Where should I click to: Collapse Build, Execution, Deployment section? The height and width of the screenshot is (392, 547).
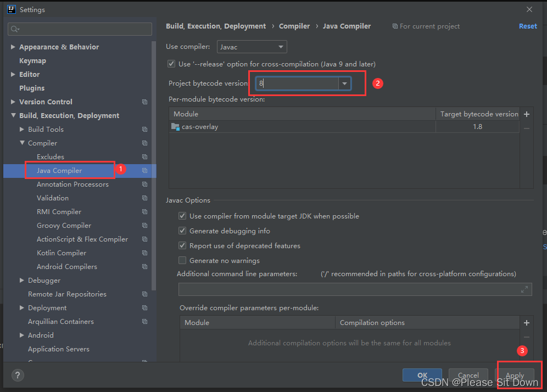(13, 115)
